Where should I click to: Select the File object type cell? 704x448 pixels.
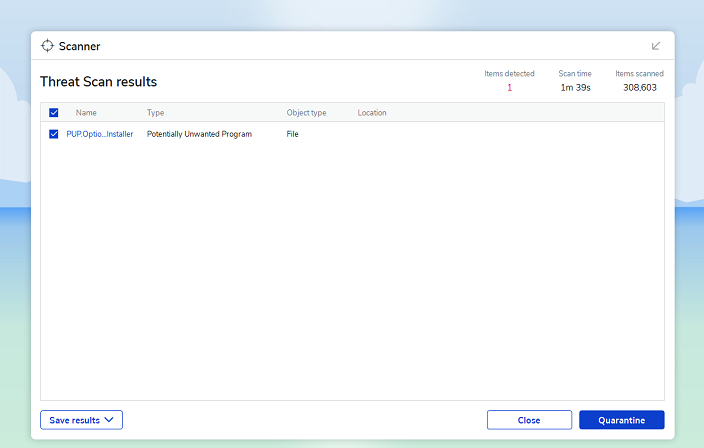(292, 134)
